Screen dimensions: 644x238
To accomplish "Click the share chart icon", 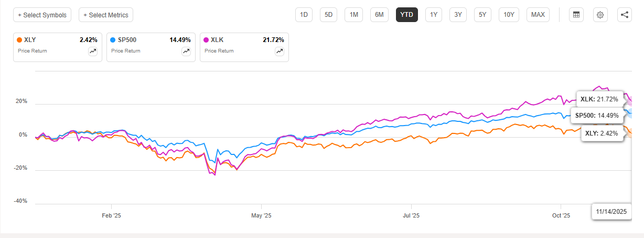I will 624,15.
